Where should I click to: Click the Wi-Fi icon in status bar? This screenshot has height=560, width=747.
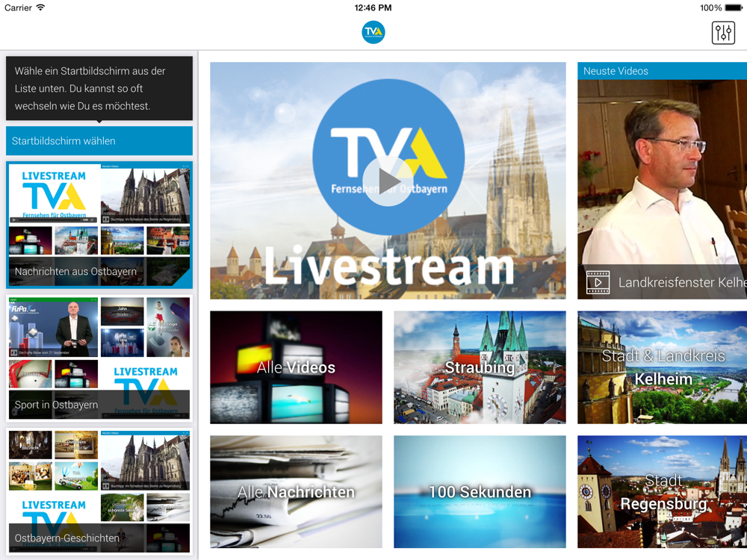[40, 7]
